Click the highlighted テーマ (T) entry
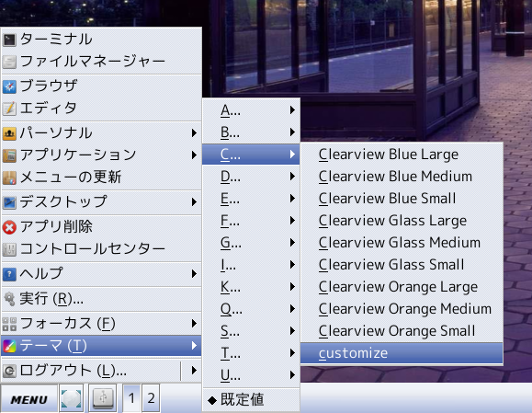 101,346
